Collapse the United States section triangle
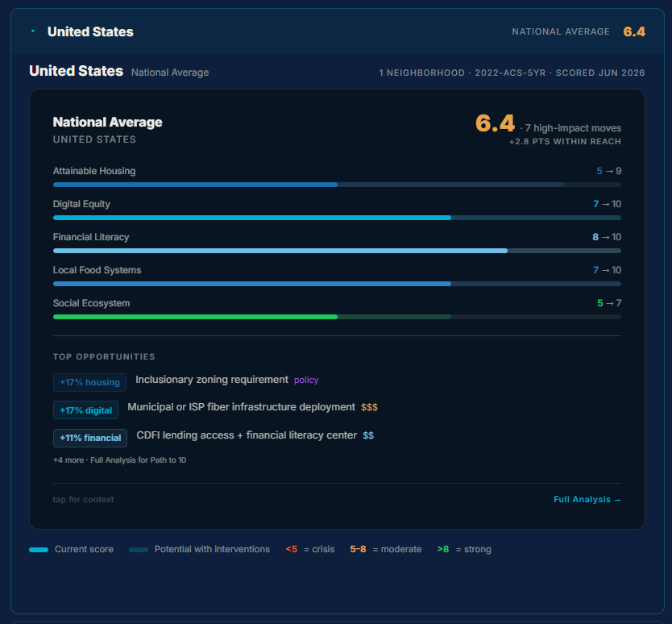The height and width of the screenshot is (624, 672). 33,31
